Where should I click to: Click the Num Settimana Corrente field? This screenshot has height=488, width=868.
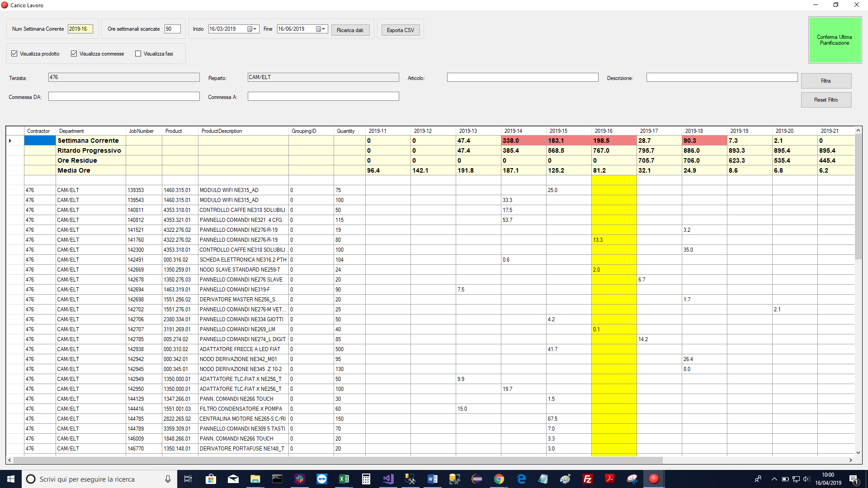80,29
